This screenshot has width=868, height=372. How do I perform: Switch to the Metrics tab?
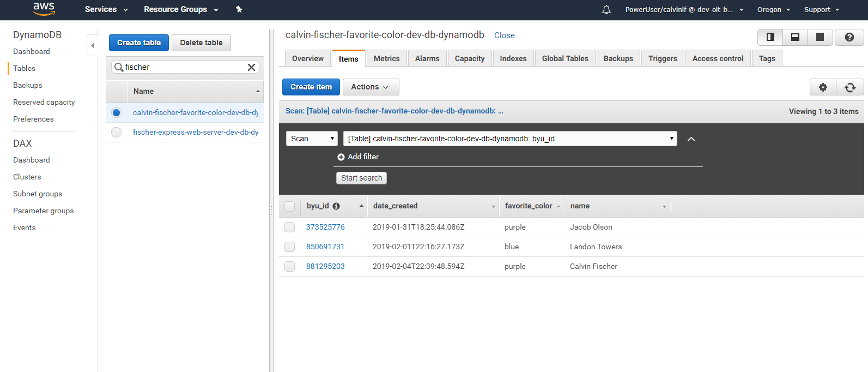click(387, 58)
